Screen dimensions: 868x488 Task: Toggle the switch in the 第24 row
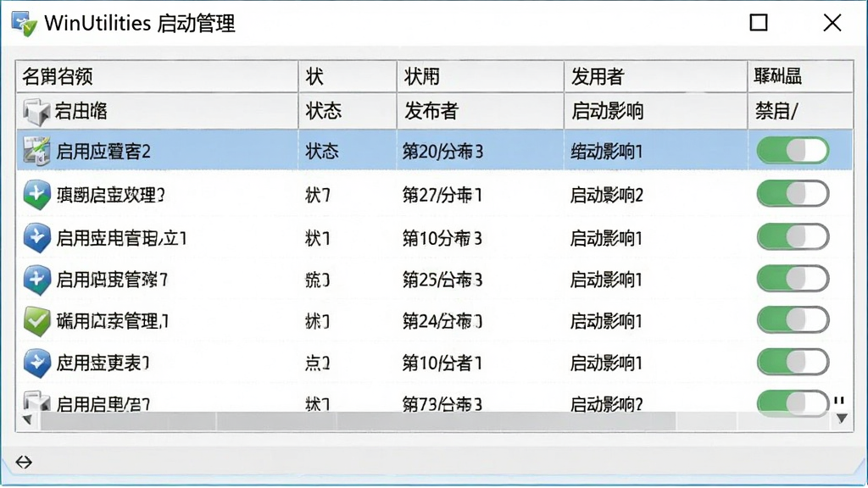coord(793,319)
